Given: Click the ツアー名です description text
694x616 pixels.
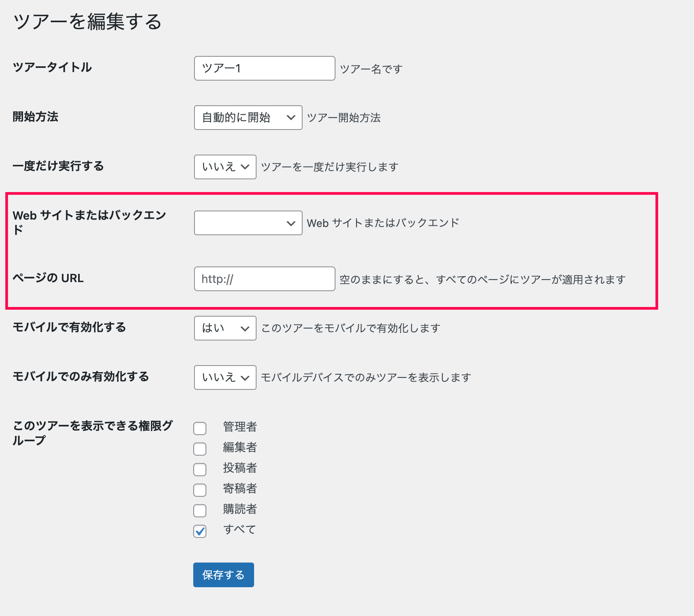Looking at the screenshot, I should [x=371, y=69].
